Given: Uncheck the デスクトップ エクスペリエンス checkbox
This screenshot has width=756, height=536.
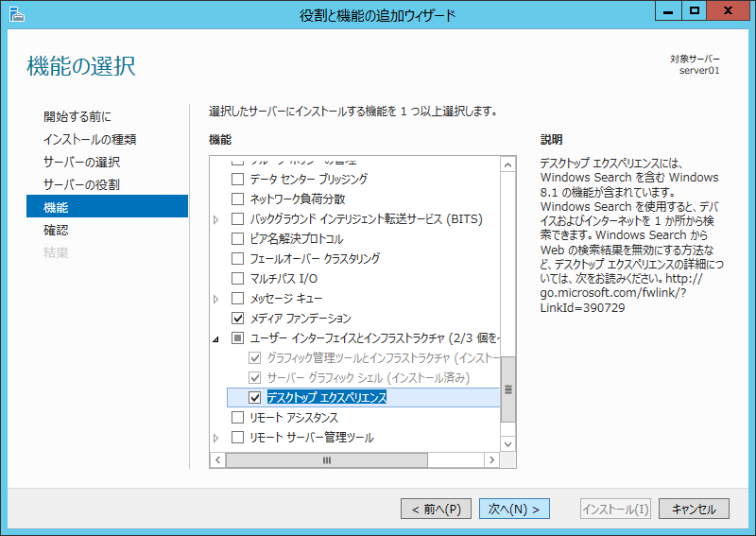Looking at the screenshot, I should [254, 398].
